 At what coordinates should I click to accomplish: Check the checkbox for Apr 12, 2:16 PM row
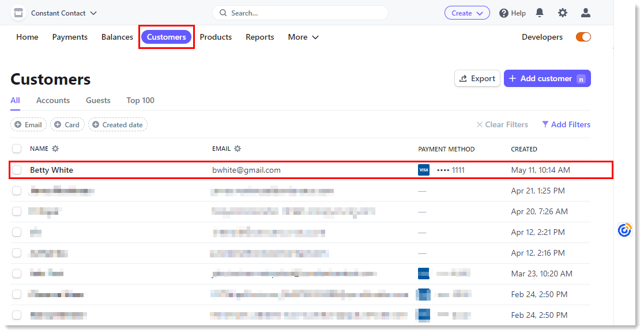[17, 253]
